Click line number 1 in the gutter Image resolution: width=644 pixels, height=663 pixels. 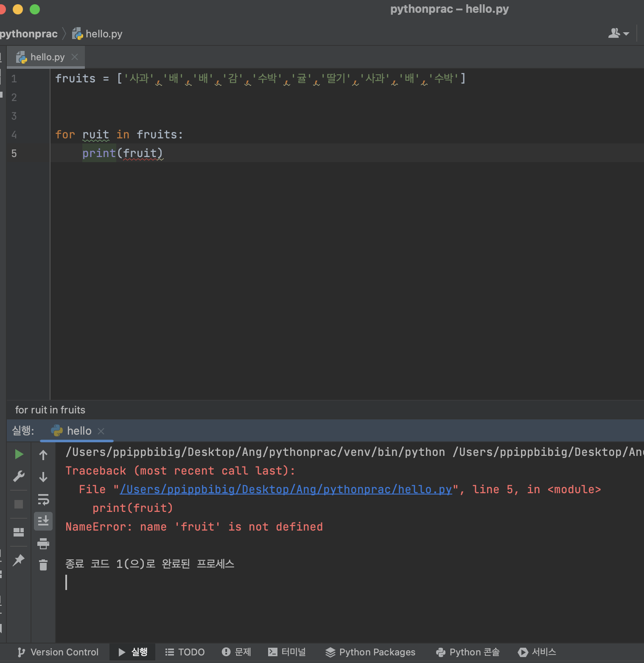[14, 79]
